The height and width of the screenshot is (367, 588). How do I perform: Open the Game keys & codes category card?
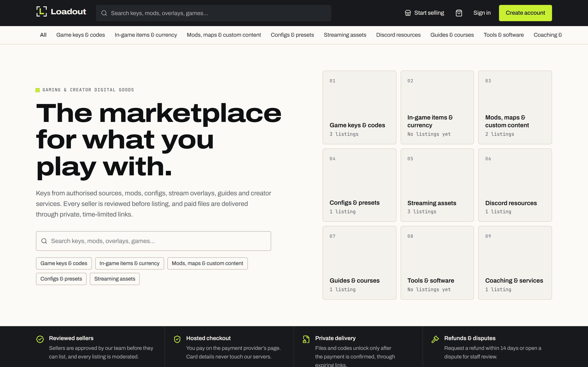click(359, 107)
